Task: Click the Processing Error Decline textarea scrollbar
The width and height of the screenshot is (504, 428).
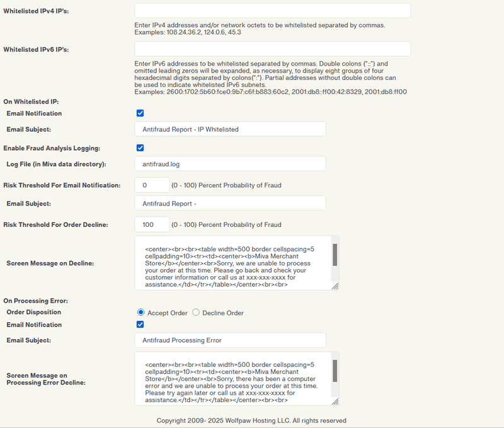Action: 335,371
